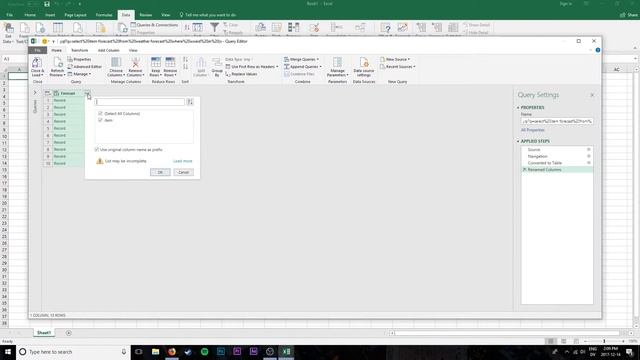This screenshot has height=360, width=640.
Task: Click Queries & Connections in Excel ribbon
Action: click(154, 25)
